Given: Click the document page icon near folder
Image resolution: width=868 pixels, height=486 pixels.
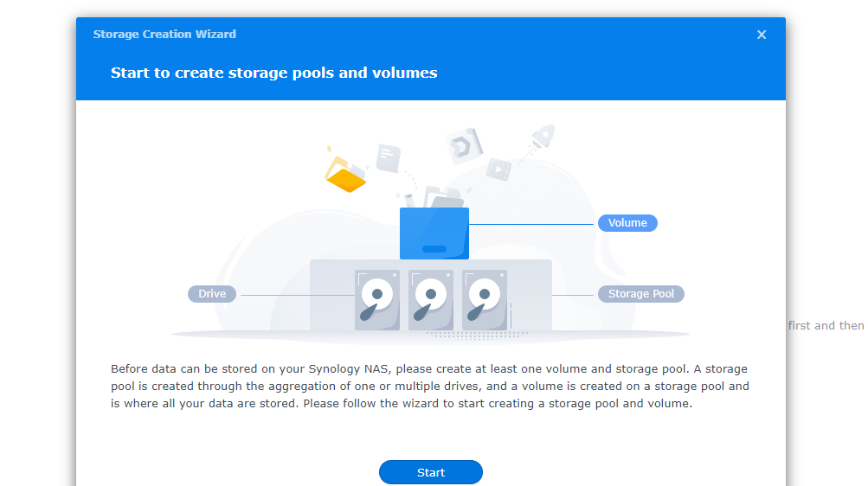Looking at the screenshot, I should click(388, 157).
